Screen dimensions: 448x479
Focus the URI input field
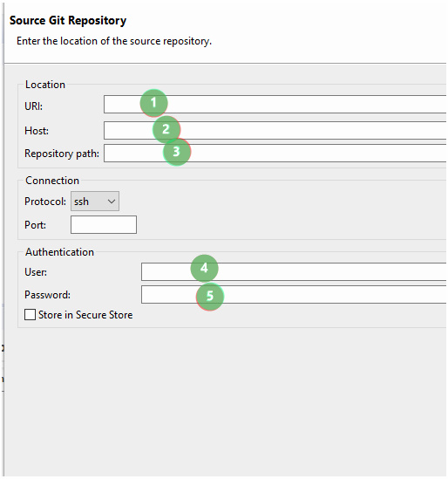click(x=275, y=104)
